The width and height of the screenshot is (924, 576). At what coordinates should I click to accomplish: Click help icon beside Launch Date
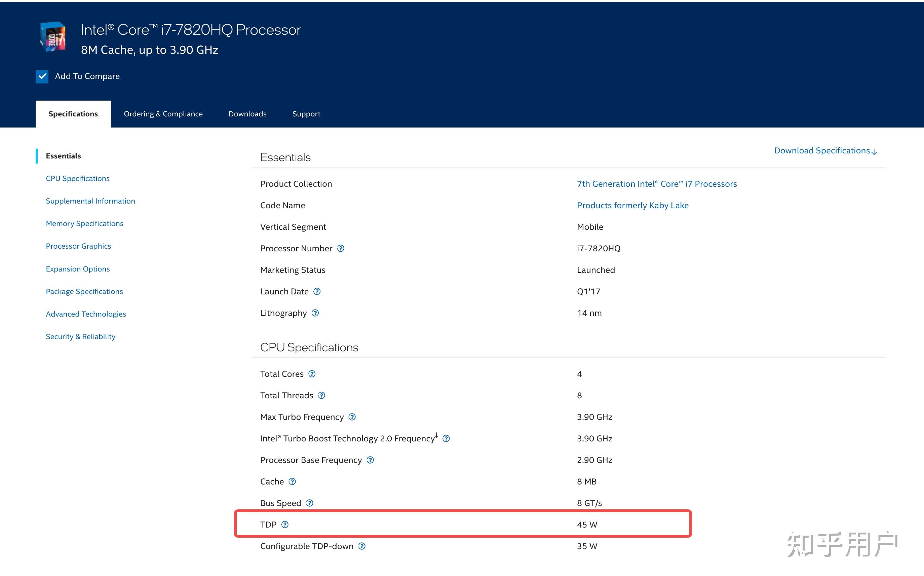tap(317, 291)
